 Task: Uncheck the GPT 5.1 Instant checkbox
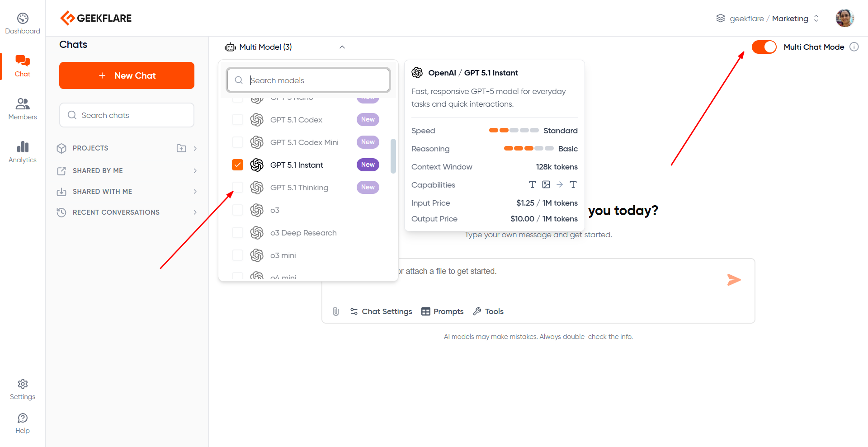click(x=237, y=165)
